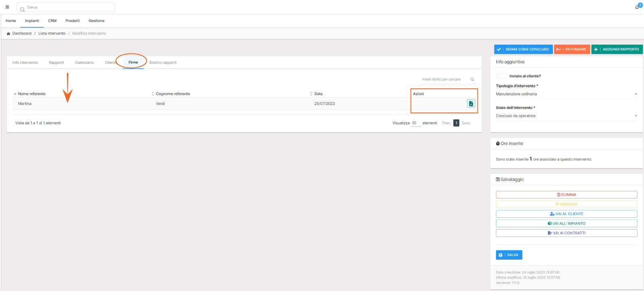
Task: Click the Fai firmare button
Action: (x=572, y=49)
